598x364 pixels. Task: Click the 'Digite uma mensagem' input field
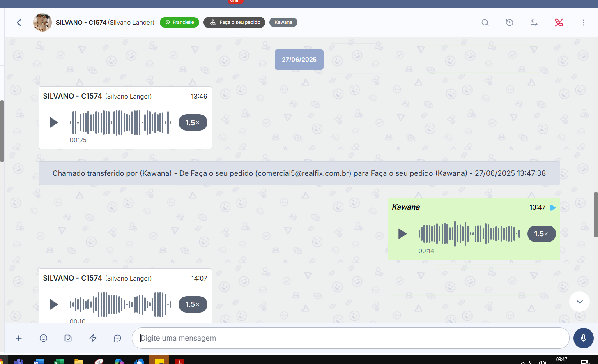[x=350, y=338]
